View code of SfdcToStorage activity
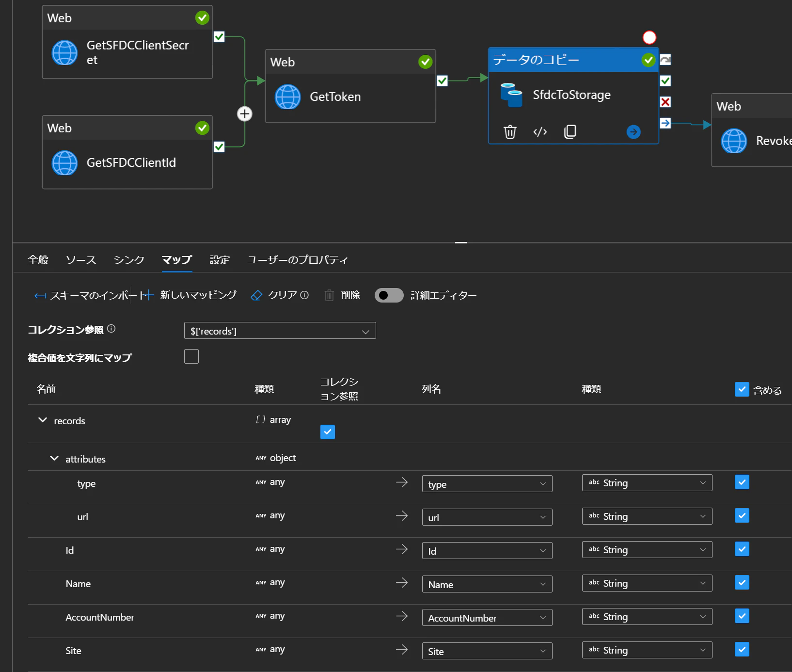Screen dimensions: 792x672 [x=540, y=132]
